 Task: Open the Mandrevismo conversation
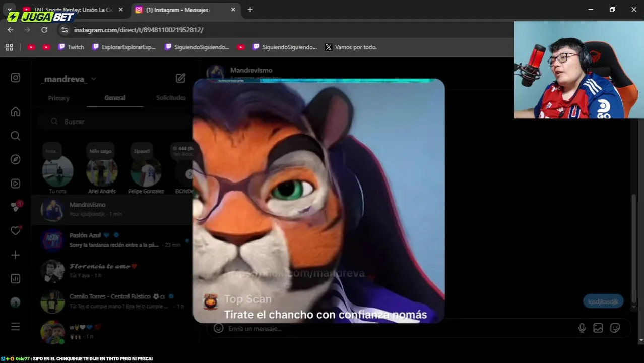[112, 209]
